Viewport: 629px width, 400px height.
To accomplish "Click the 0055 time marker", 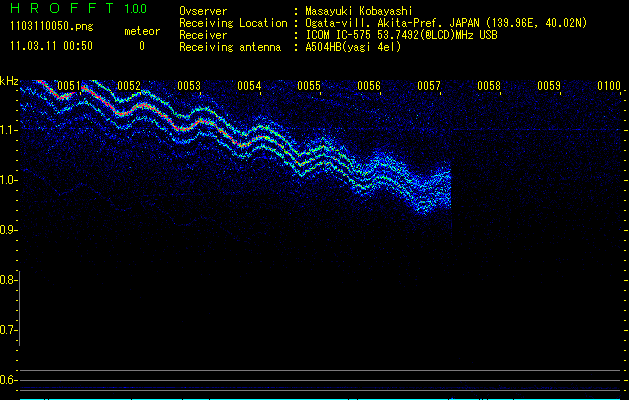I will click(309, 86).
